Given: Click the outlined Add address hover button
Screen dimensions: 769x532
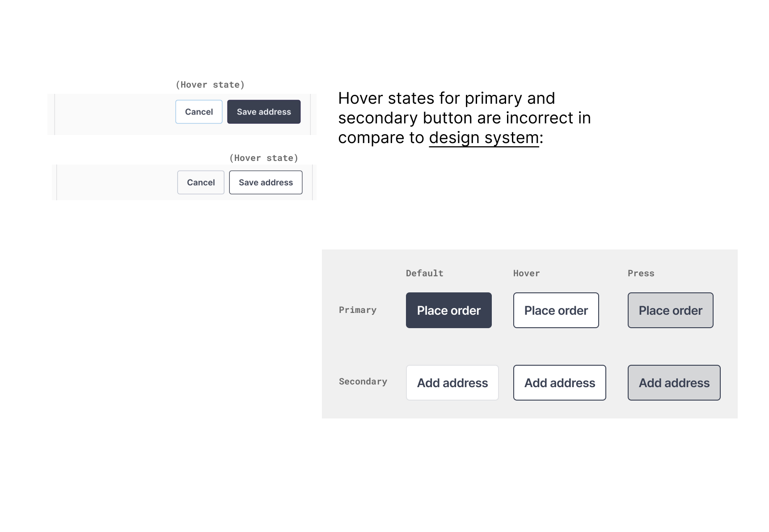Looking at the screenshot, I should coord(559,383).
